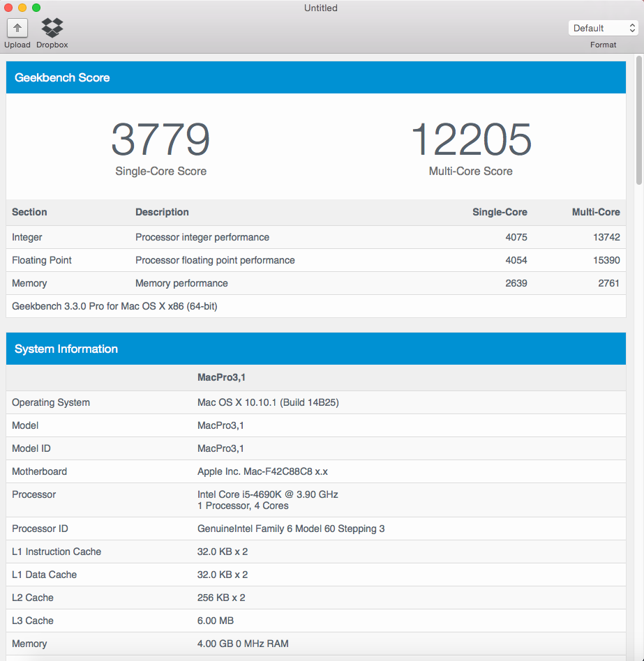Click 'GenuineIntel Family 6 Model 60 Stepping 3'
644x661 pixels.
[x=291, y=529]
